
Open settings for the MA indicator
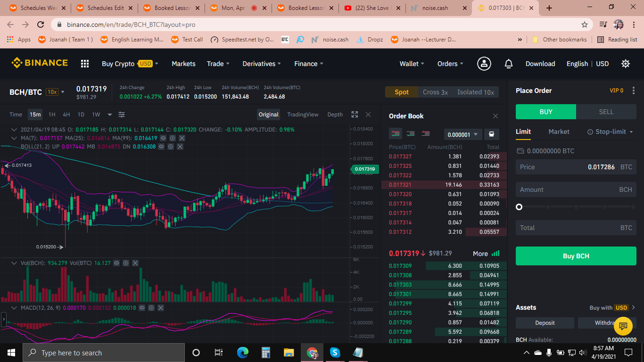click(x=173, y=138)
